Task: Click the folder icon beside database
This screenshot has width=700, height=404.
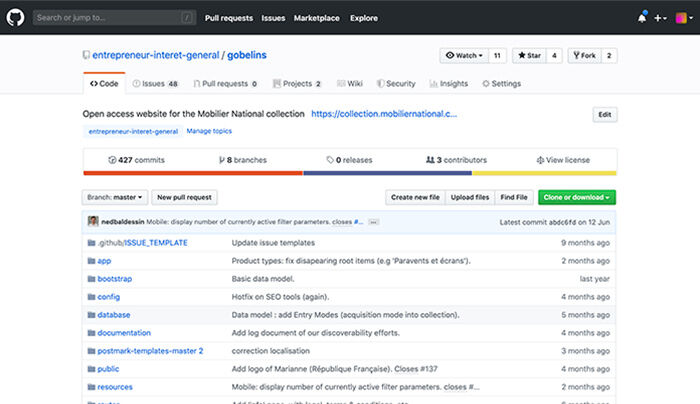Action: pos(92,315)
